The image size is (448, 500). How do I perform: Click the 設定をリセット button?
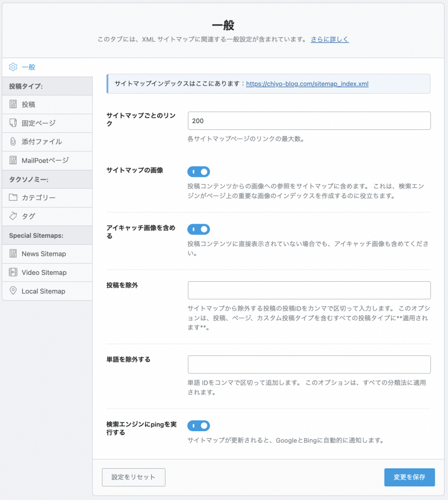coord(134,477)
